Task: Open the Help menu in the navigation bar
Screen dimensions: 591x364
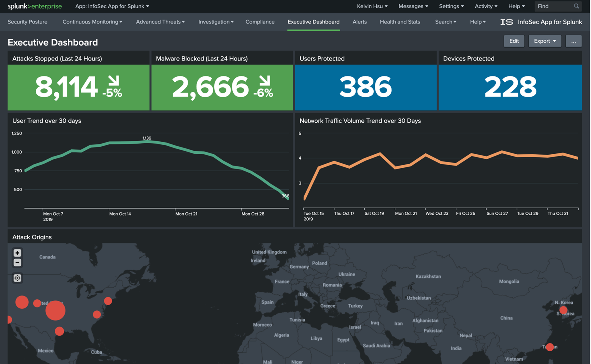Action: click(478, 22)
